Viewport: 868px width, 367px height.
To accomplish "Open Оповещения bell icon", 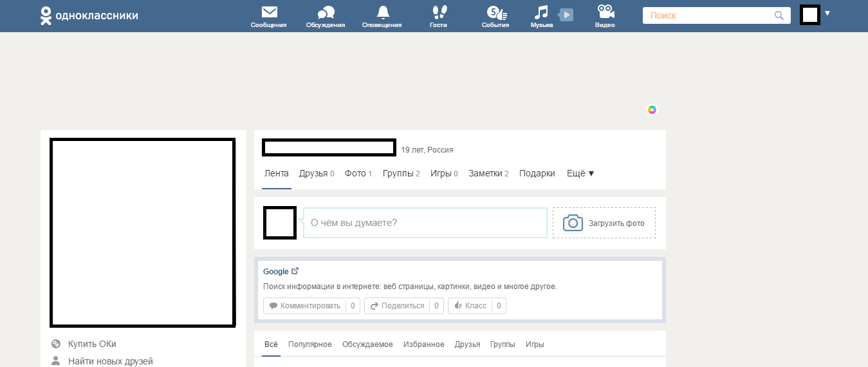I will click(x=383, y=12).
